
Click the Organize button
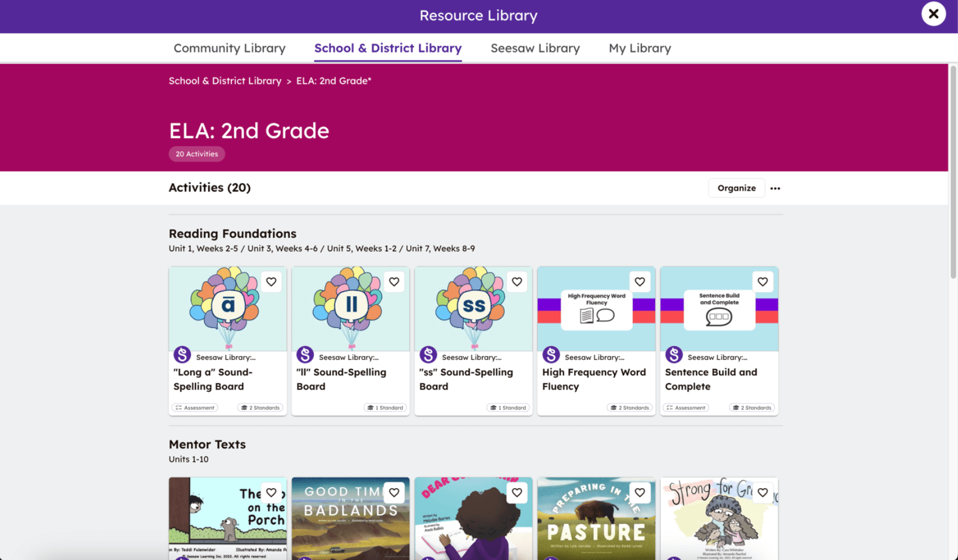click(736, 188)
